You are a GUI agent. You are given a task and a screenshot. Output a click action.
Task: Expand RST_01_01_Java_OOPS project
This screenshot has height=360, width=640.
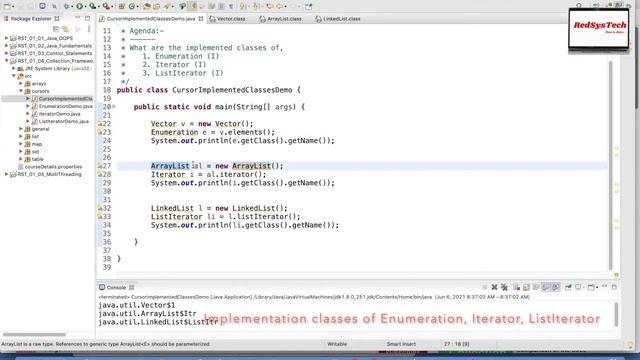pyautogui.click(x=7, y=38)
